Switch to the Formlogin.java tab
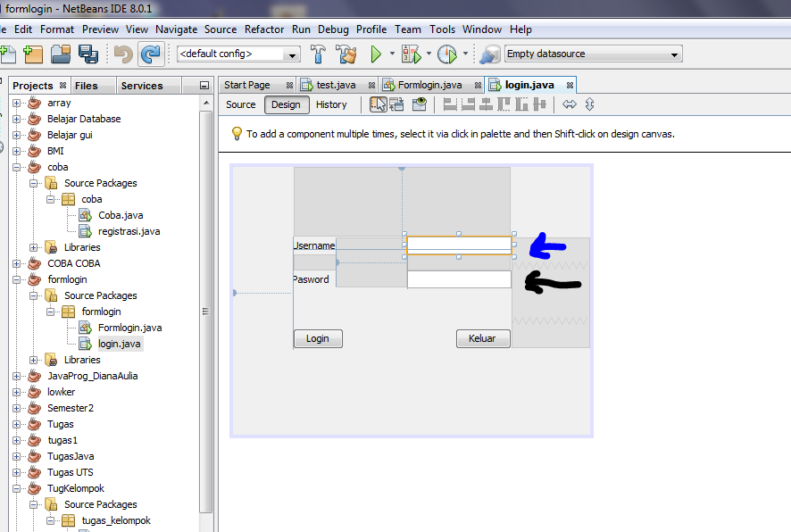Viewport: 791px width, 532px height. [429, 83]
